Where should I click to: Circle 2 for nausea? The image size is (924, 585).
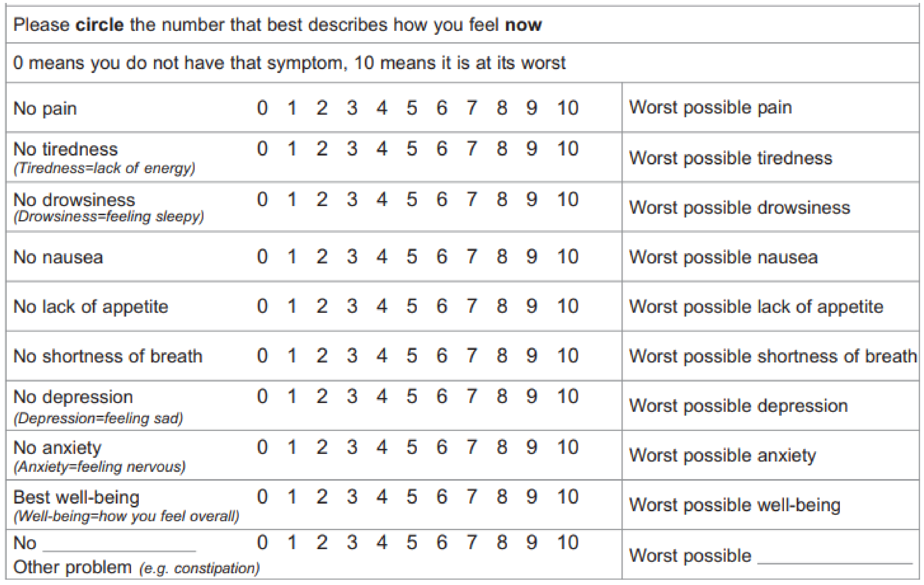click(x=322, y=257)
